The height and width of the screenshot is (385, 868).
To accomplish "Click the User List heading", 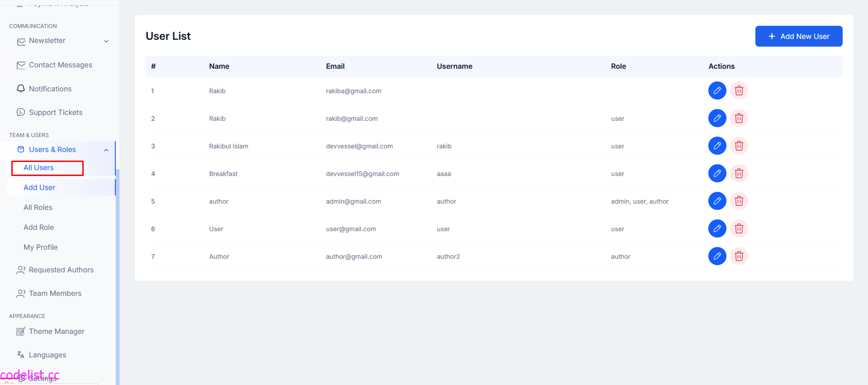I will 168,36.
